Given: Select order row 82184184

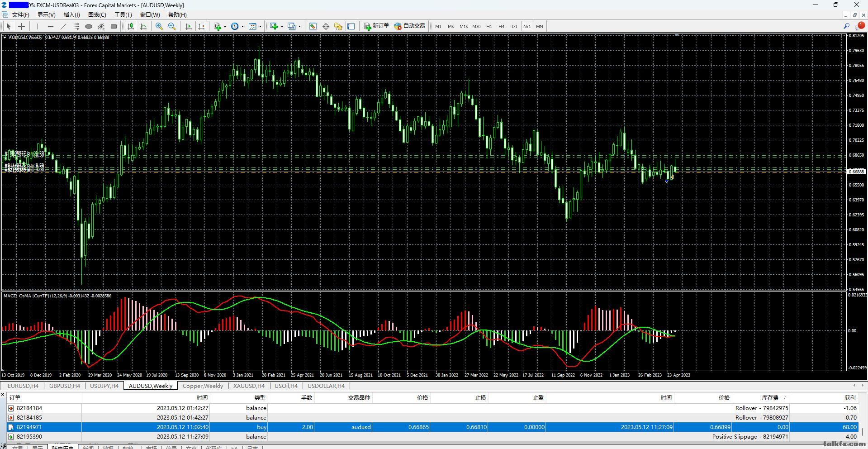Looking at the screenshot, I should (433, 408).
